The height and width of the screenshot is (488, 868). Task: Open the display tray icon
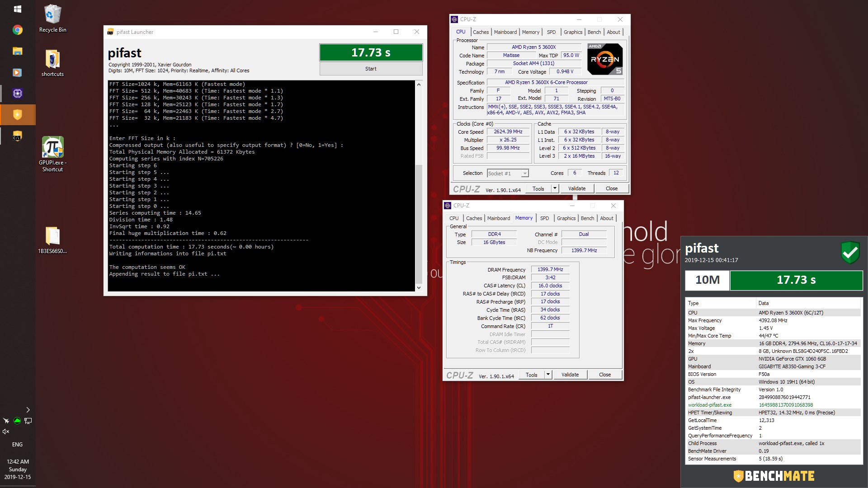click(x=28, y=421)
